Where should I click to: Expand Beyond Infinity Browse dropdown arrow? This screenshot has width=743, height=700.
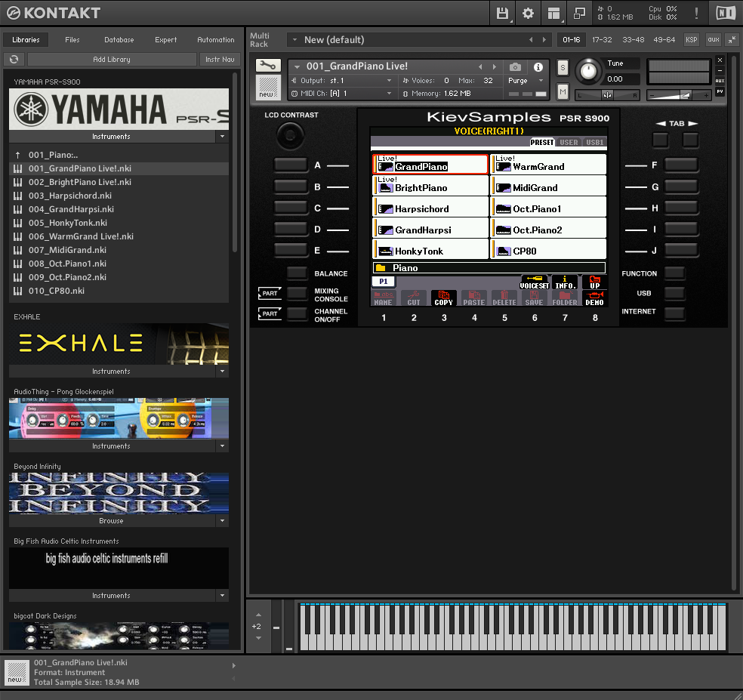(222, 521)
